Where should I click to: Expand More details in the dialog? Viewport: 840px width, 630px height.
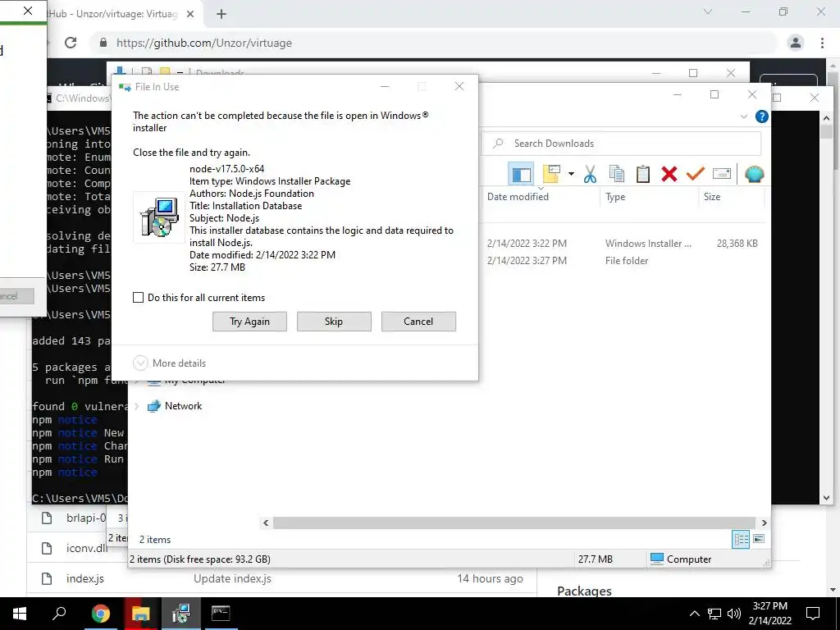click(x=169, y=363)
